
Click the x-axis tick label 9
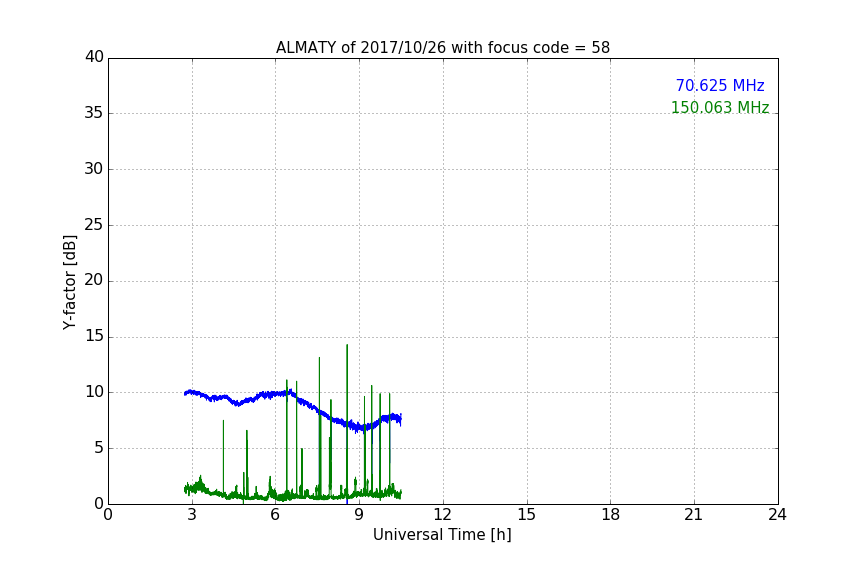(x=359, y=515)
